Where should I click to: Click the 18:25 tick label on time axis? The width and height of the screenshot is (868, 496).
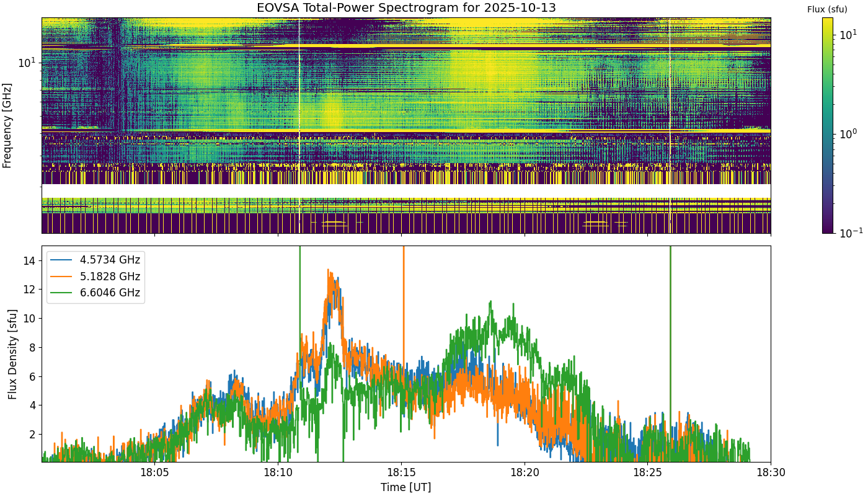pyautogui.click(x=647, y=474)
